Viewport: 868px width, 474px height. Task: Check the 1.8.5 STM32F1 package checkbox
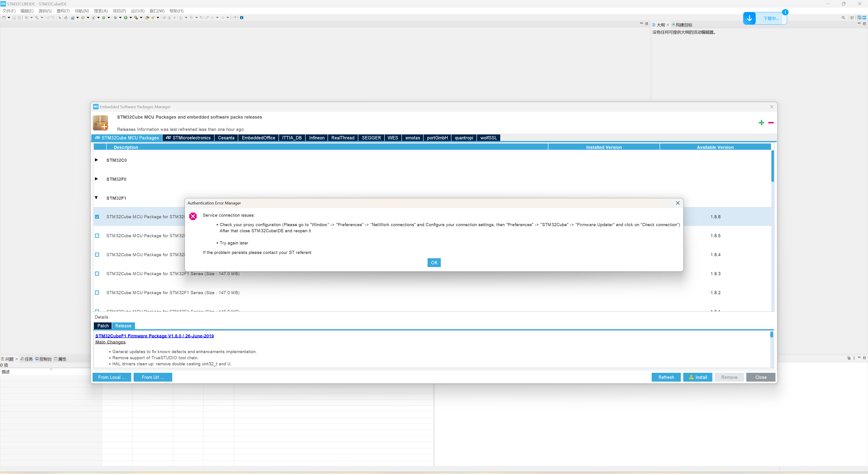click(x=97, y=236)
